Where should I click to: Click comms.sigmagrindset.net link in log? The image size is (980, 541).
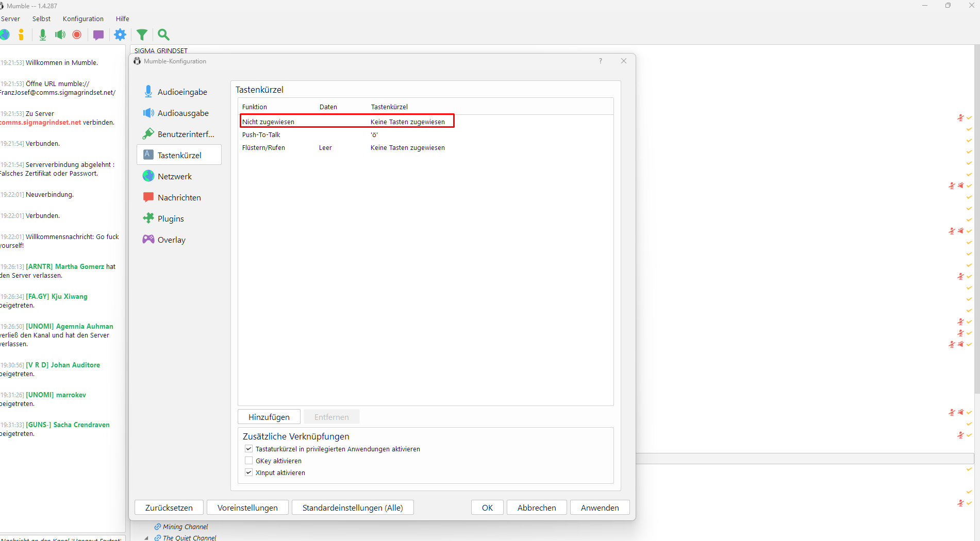41,122
